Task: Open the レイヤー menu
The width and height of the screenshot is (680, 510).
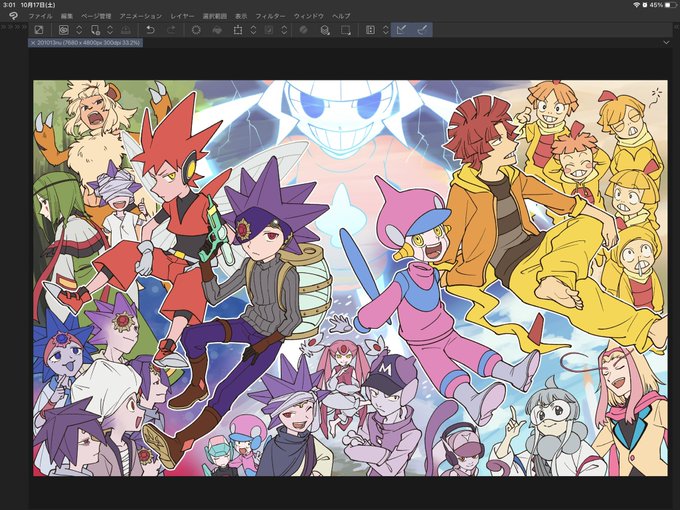Action: point(182,16)
